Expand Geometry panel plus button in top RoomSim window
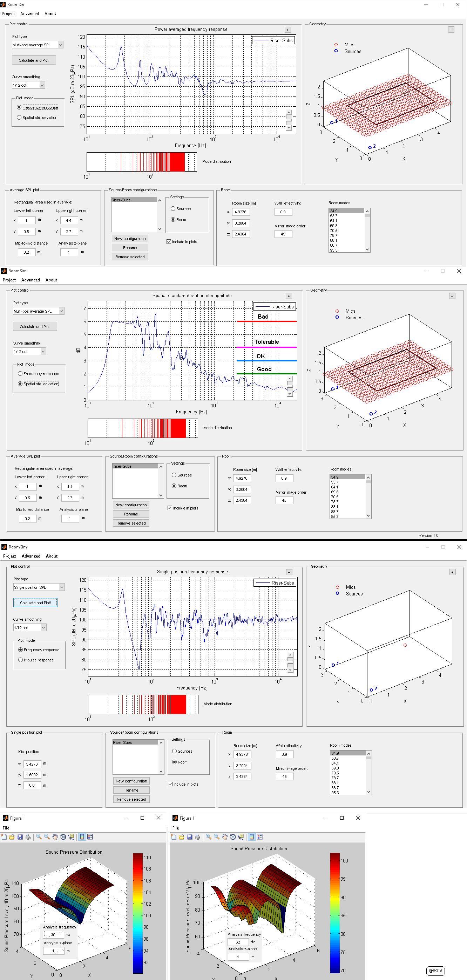This screenshot has width=467, height=980. (x=451, y=30)
